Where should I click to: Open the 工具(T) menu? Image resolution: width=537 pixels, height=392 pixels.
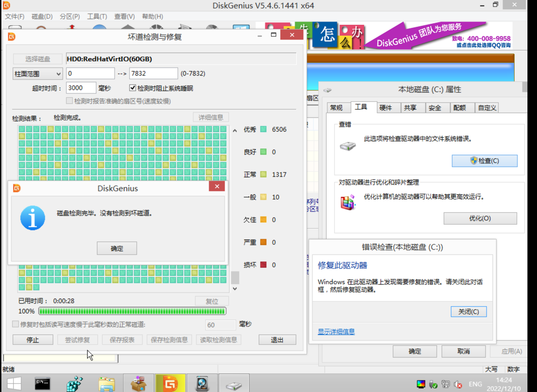click(x=97, y=16)
